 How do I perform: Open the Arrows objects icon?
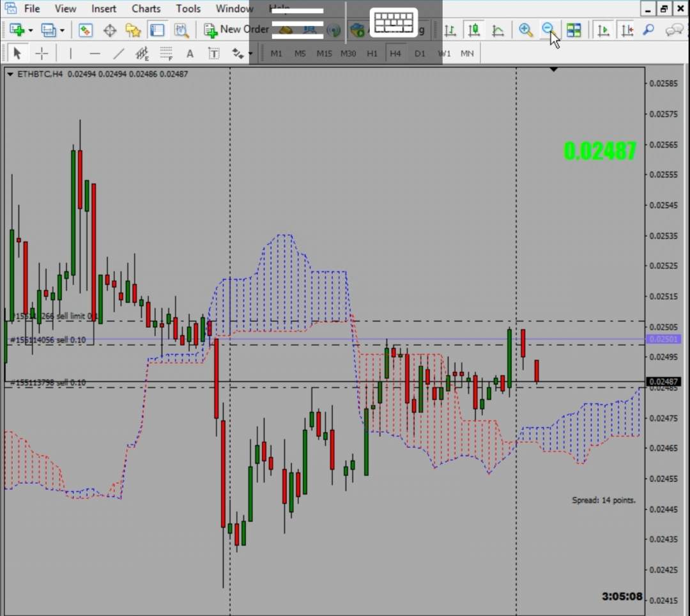pos(238,54)
